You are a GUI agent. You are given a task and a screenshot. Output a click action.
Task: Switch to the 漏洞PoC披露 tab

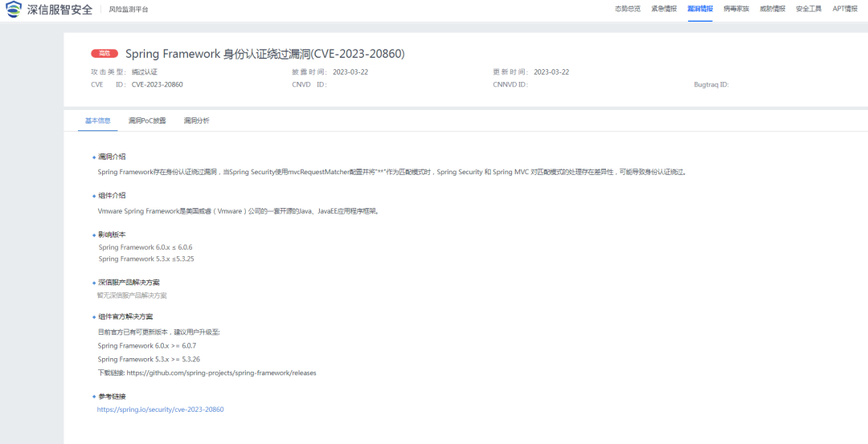pos(147,120)
